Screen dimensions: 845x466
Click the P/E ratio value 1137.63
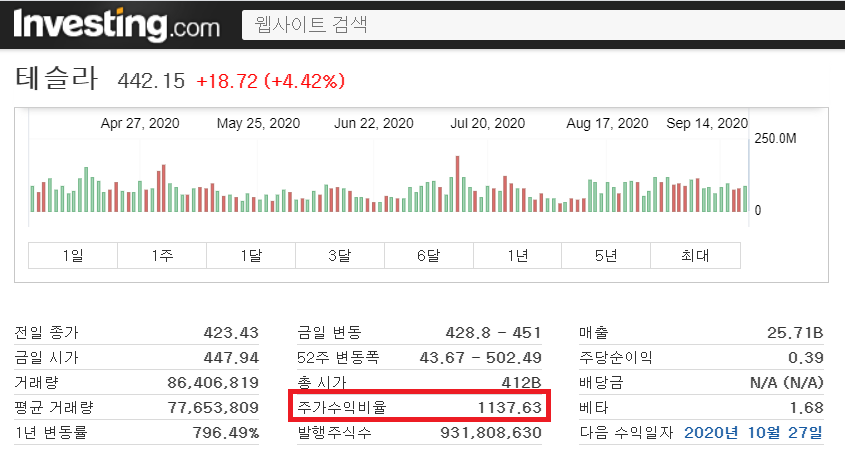tap(509, 407)
